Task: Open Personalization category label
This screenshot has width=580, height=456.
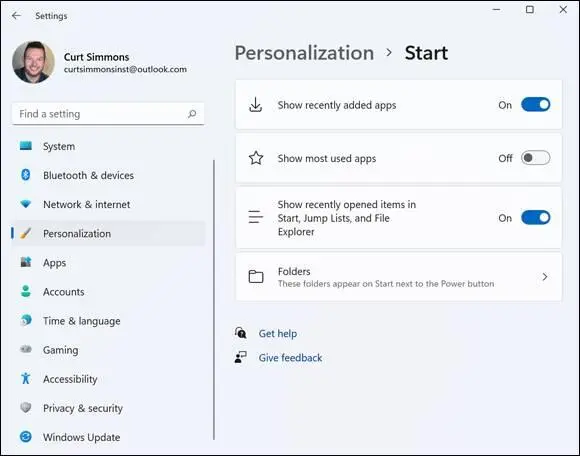Action: click(x=77, y=234)
